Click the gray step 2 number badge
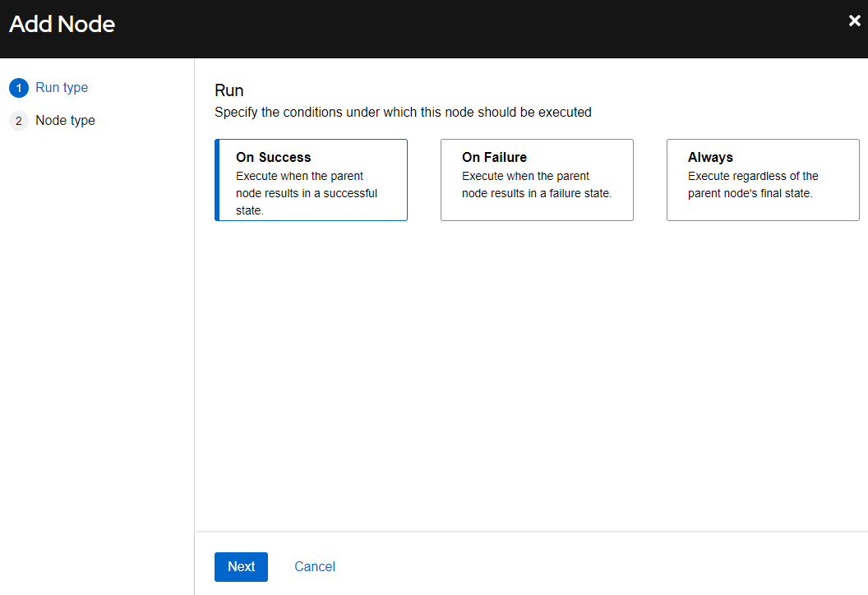Viewport: 868px width, 595px height. [x=19, y=121]
